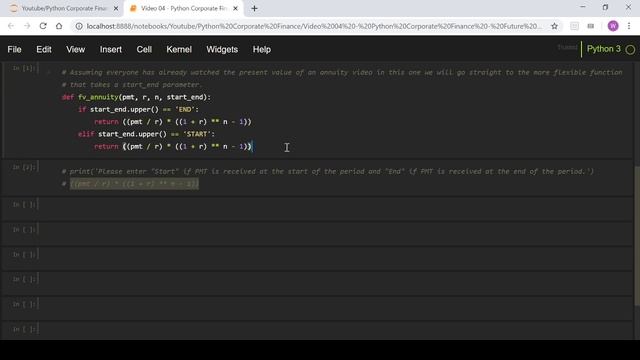Image resolution: width=640 pixels, height=360 pixels.
Task: Bookmark this page with the star
Action: pyautogui.click(x=554, y=26)
